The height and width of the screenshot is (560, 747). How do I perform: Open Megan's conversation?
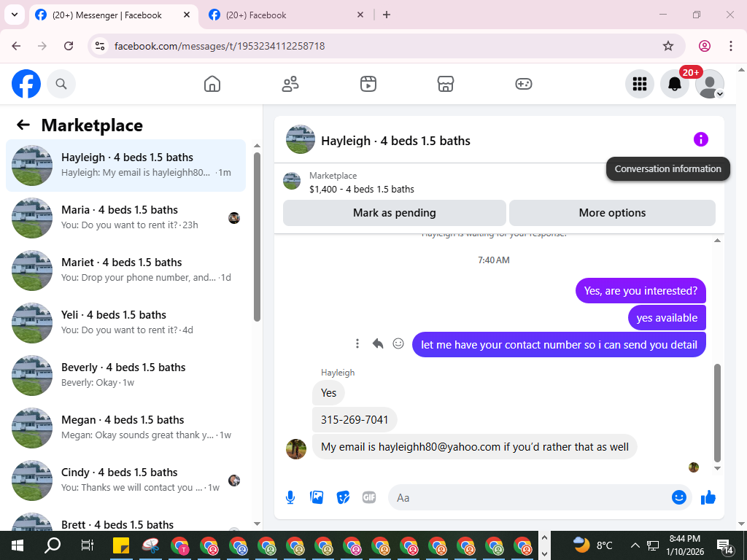click(x=125, y=427)
